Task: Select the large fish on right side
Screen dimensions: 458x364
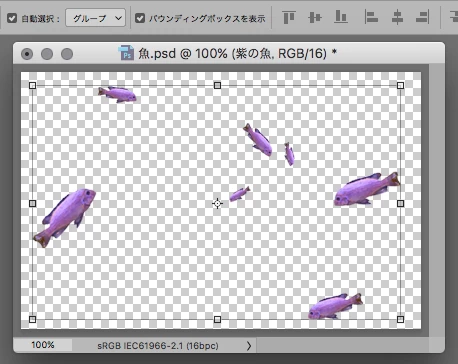Action: [x=364, y=190]
